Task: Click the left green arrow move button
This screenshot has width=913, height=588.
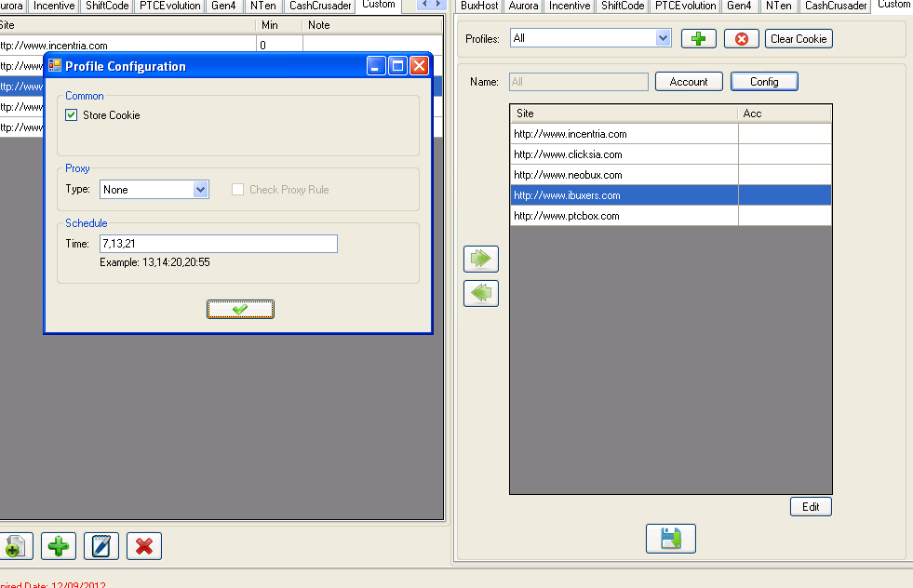Action: pos(481,293)
